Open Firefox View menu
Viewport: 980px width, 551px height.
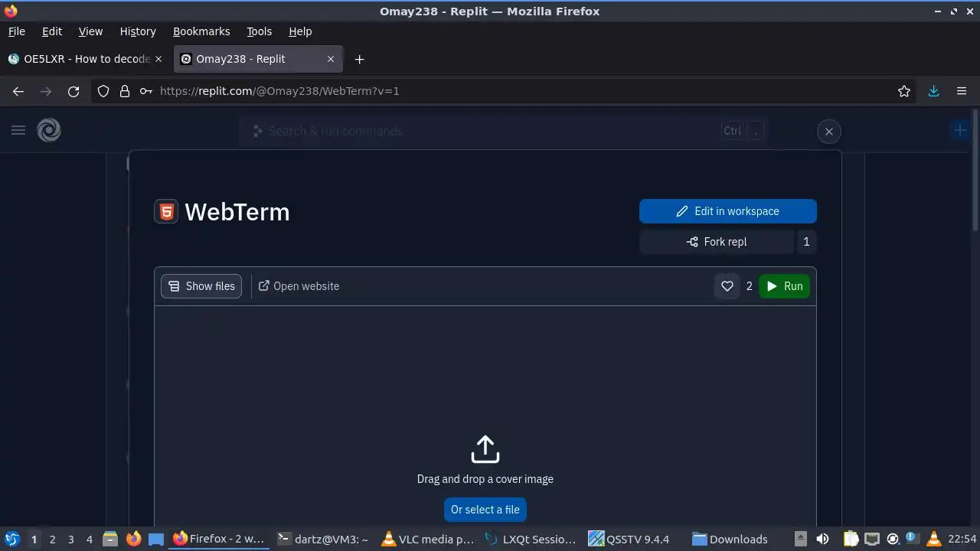click(90, 31)
